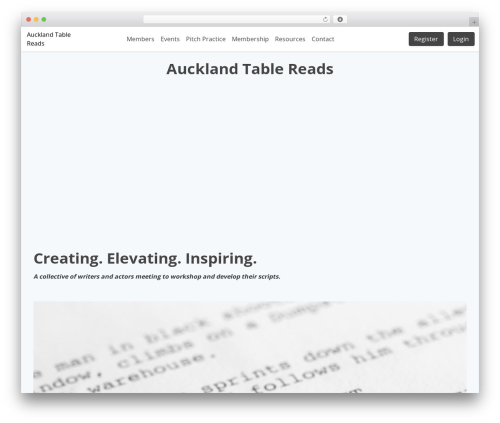Click the green maximize window button

pyautogui.click(x=44, y=19)
